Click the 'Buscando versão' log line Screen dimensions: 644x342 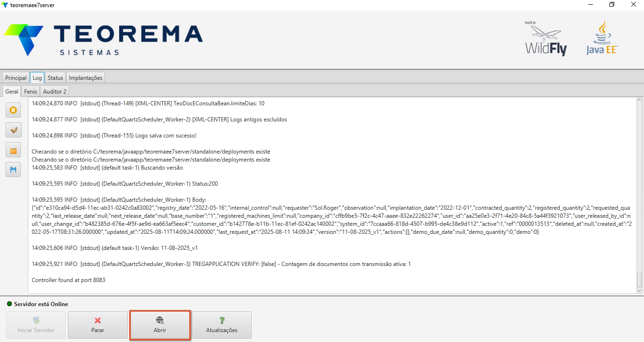107,168
